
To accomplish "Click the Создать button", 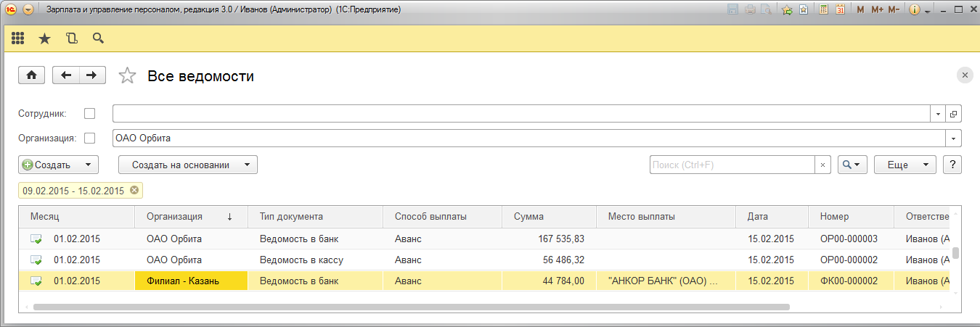I will pos(48,165).
